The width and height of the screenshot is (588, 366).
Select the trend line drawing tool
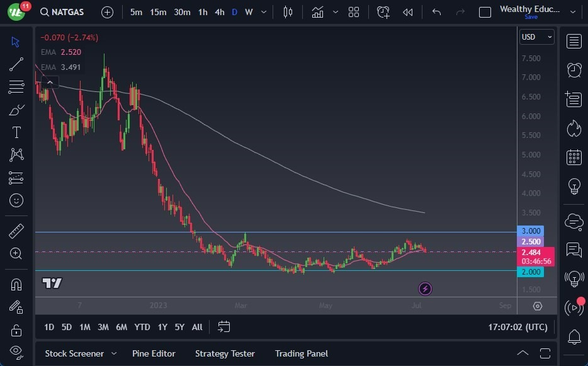(16, 64)
